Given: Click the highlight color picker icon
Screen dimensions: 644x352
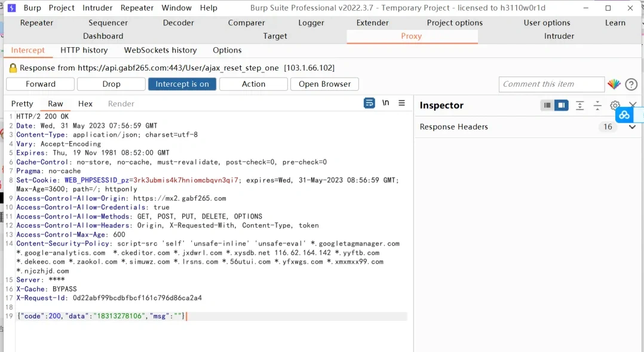Looking at the screenshot, I should click(x=614, y=84).
